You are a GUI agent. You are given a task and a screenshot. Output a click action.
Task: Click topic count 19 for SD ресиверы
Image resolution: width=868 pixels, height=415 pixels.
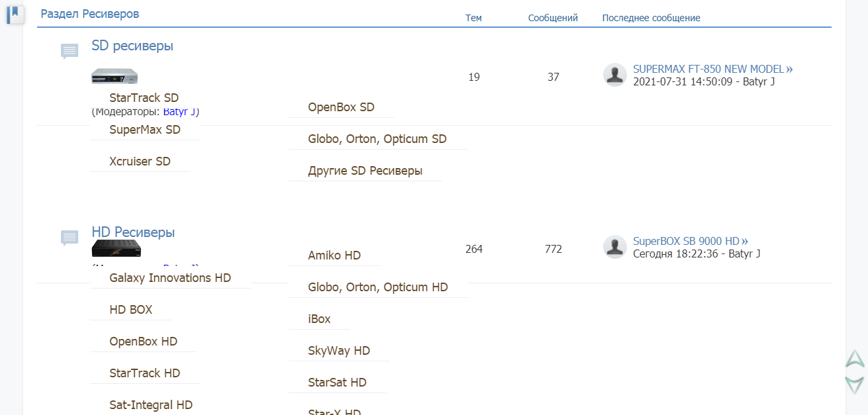click(474, 77)
